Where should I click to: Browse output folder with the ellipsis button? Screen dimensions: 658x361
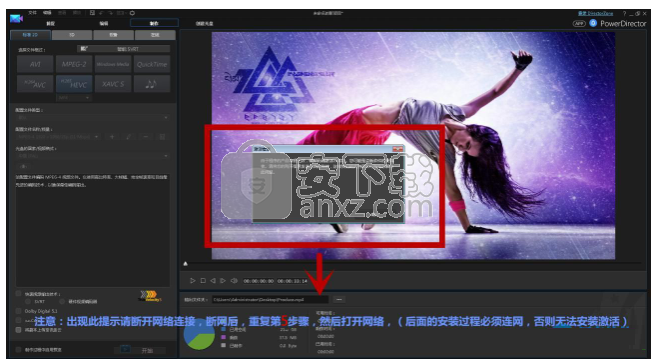[339, 299]
